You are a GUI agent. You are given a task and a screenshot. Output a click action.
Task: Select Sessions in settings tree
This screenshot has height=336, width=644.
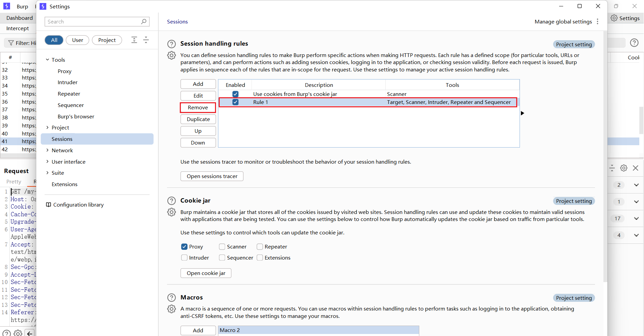click(97, 139)
